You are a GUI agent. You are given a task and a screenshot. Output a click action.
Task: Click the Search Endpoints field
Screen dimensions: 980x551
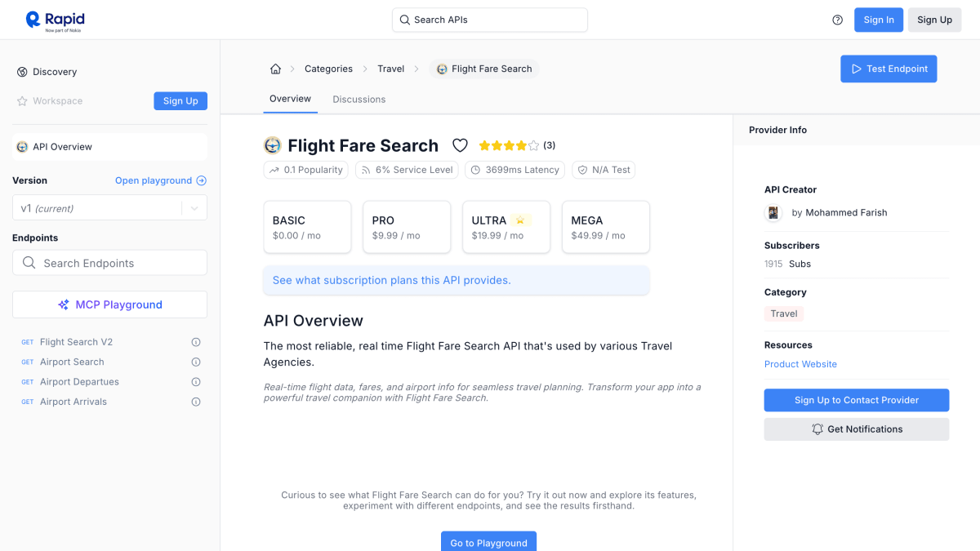click(x=109, y=263)
